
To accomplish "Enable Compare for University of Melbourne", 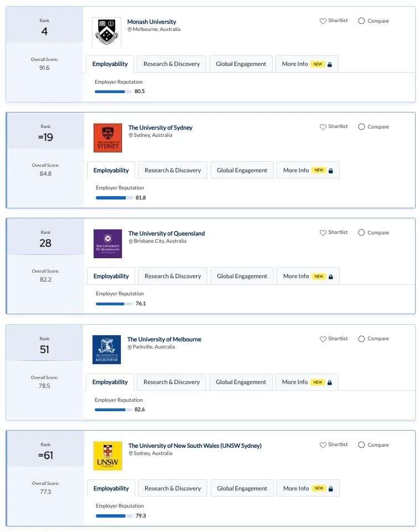I will pyautogui.click(x=361, y=339).
